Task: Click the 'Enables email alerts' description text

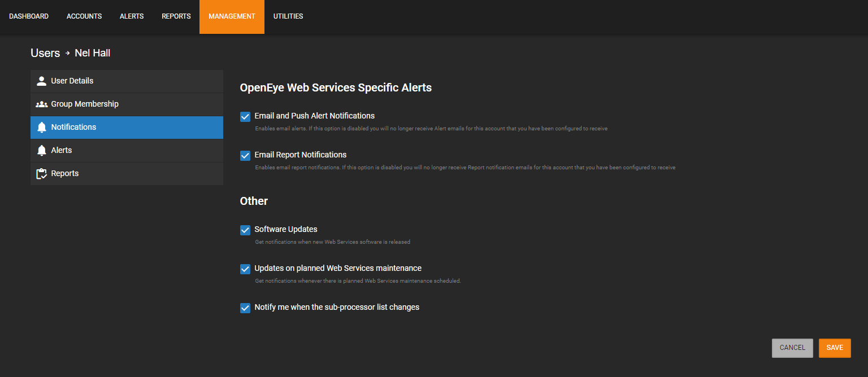Action: 431,129
